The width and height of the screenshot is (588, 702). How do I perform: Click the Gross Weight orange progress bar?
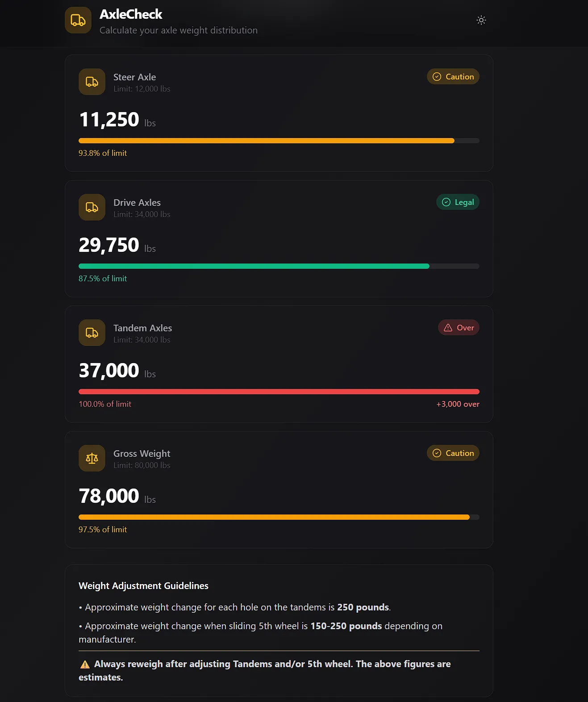(274, 517)
